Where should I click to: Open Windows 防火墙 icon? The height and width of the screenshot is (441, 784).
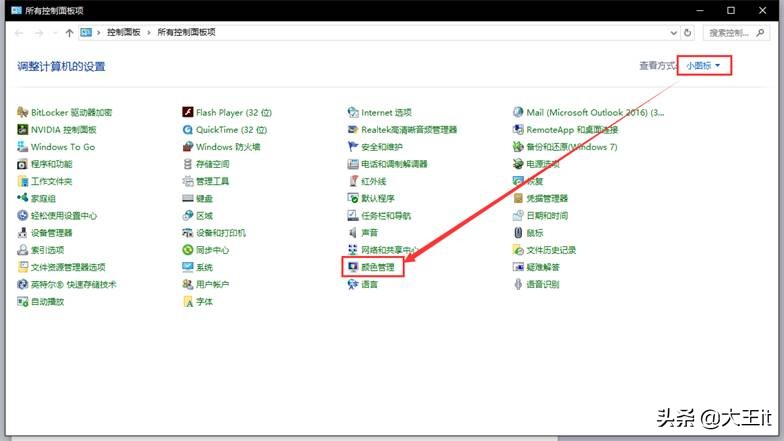(x=188, y=146)
